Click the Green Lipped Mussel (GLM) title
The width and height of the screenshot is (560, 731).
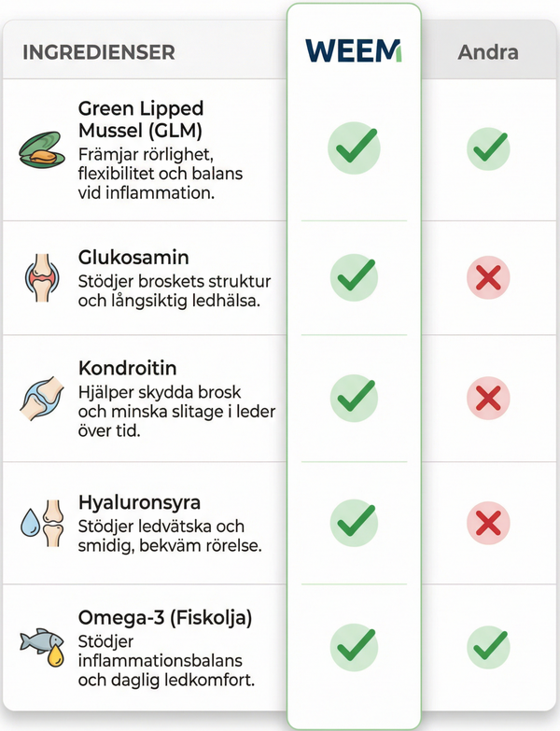pyautogui.click(x=140, y=119)
